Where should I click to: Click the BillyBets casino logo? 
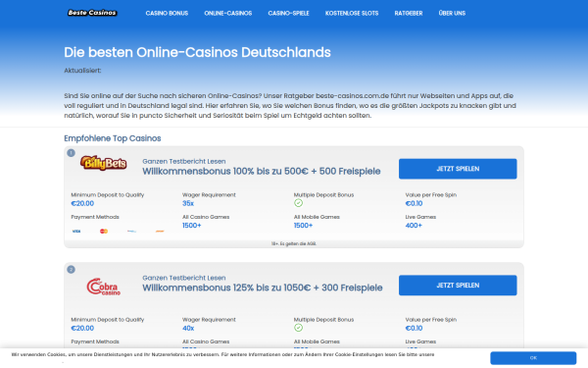pyautogui.click(x=103, y=163)
